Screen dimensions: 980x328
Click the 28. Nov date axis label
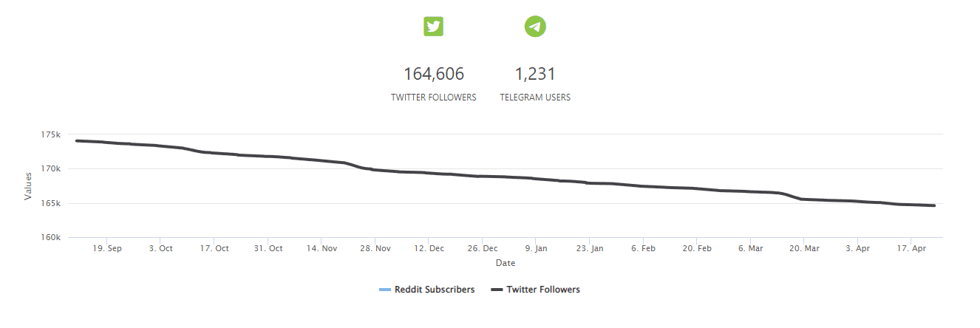coord(375,249)
